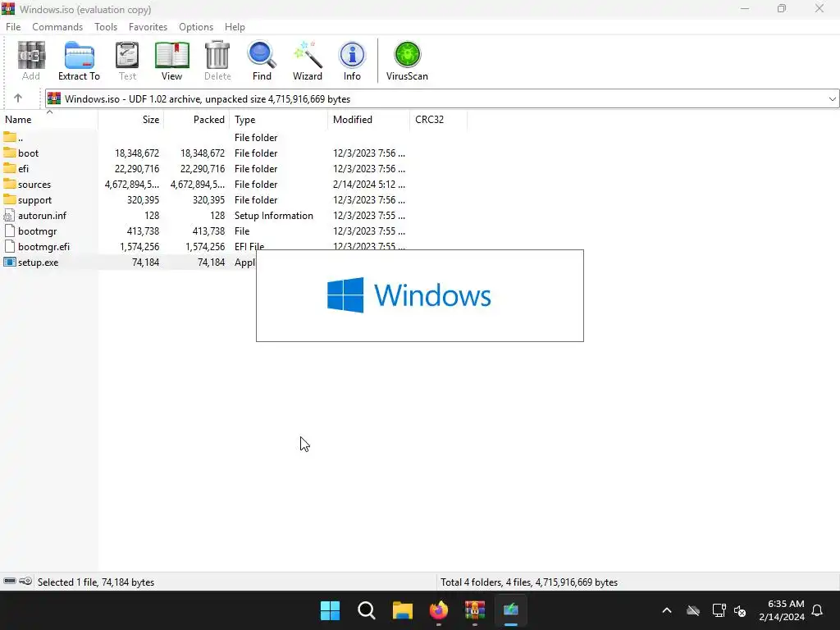Click sources modified date 2/14/2024

click(x=368, y=185)
